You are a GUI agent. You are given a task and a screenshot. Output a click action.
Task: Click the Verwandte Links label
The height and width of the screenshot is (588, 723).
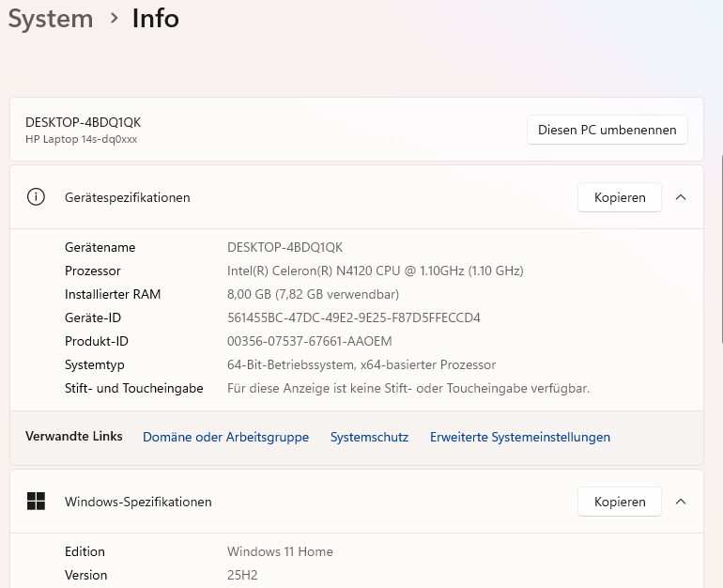pyautogui.click(x=74, y=436)
